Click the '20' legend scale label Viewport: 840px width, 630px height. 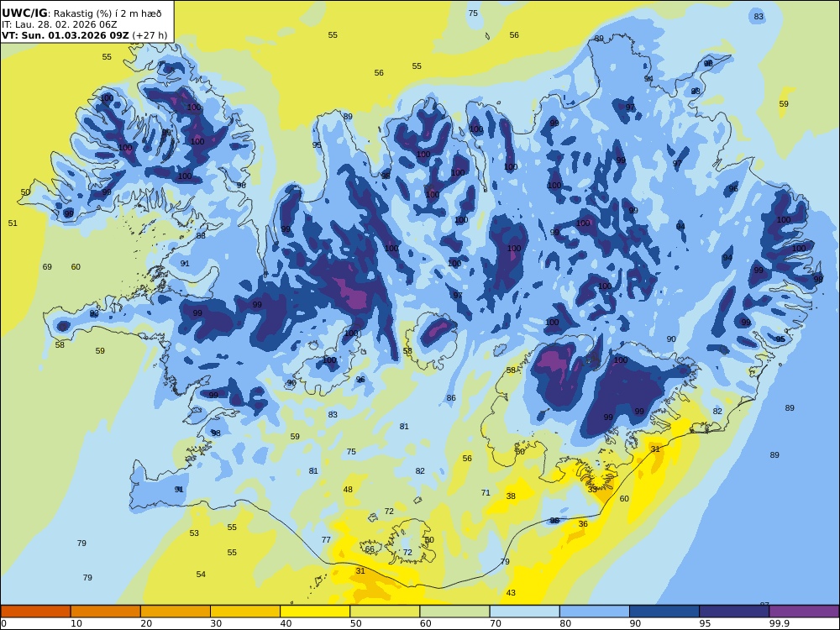tap(146, 623)
